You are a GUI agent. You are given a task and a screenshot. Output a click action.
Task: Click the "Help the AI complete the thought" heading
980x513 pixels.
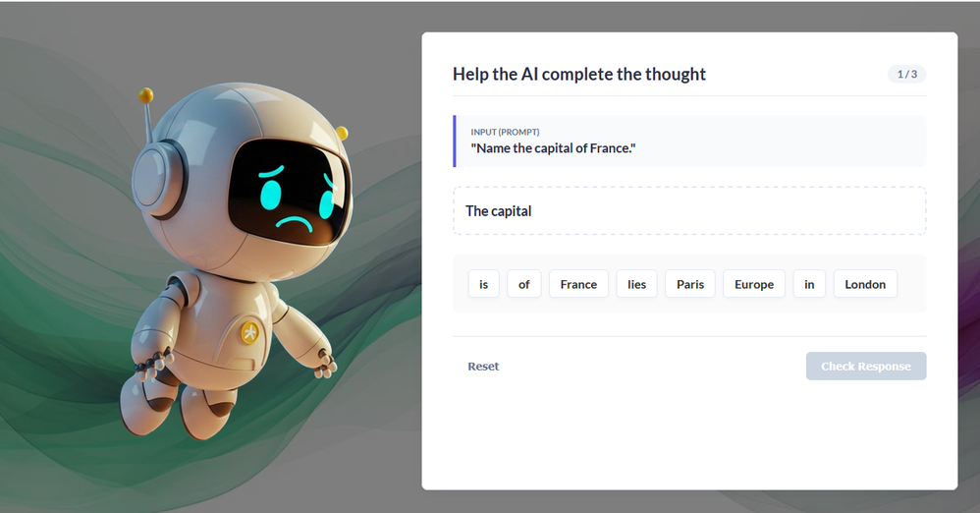[x=578, y=74]
